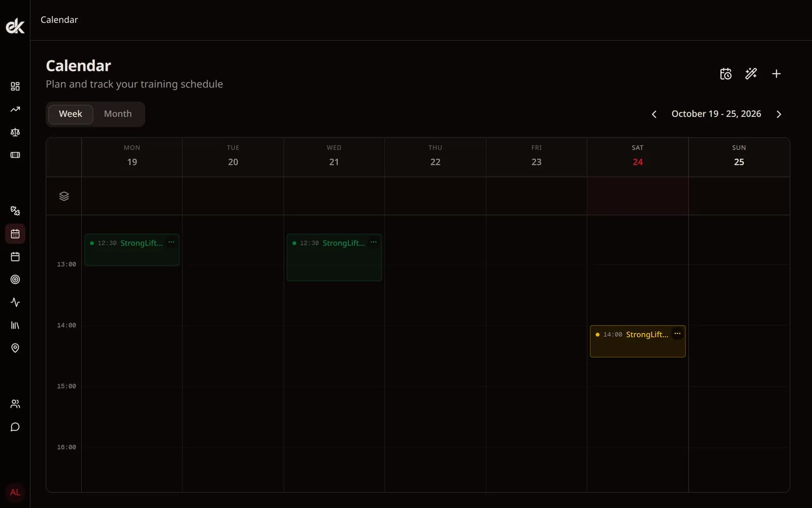
Task: Open options menu on Wednesday's StrongLift event
Action: coord(374,242)
